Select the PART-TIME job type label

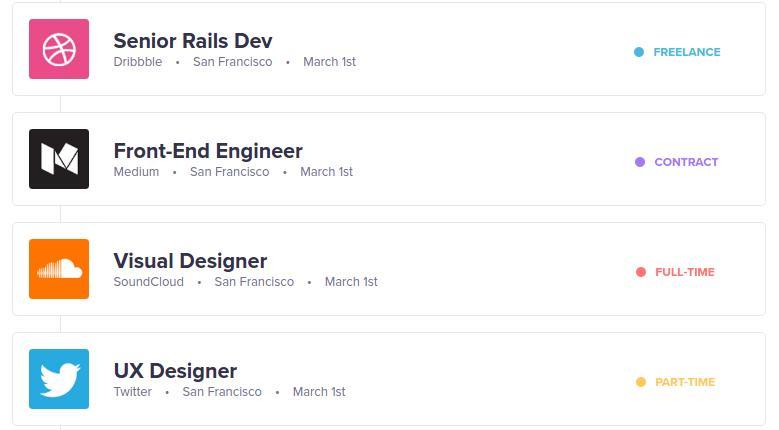tap(685, 382)
